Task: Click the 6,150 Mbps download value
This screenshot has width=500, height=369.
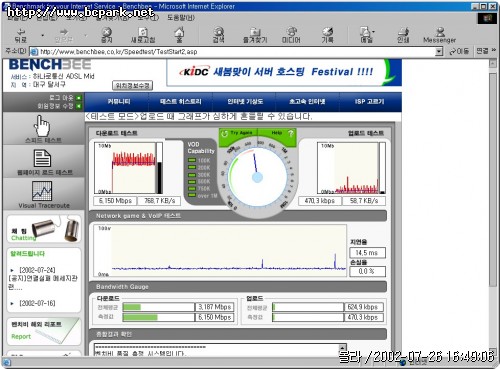Action: click(115, 201)
